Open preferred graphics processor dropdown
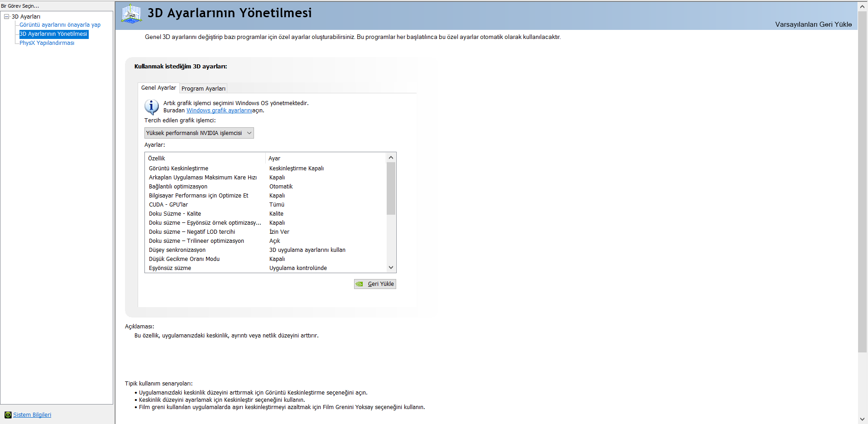 [x=199, y=133]
